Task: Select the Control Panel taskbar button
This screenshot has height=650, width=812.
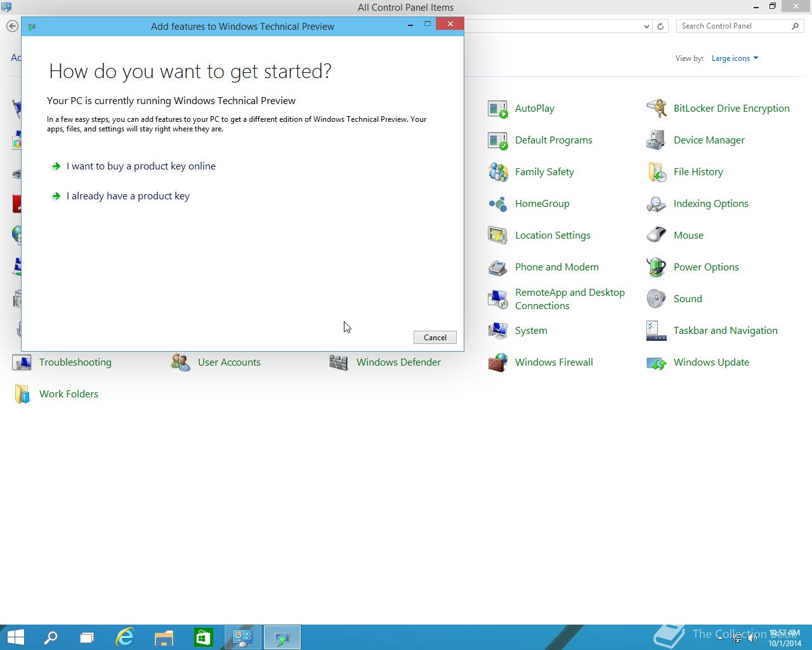Action: [x=243, y=637]
